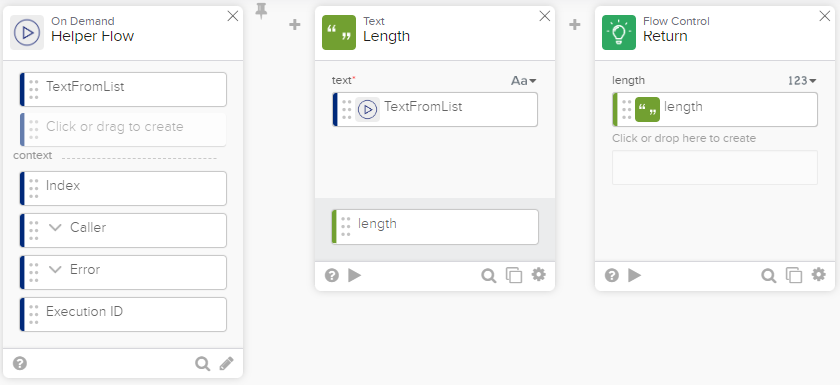Run the Text Length card with play icon
This screenshot has width=840, height=385.
[x=354, y=275]
